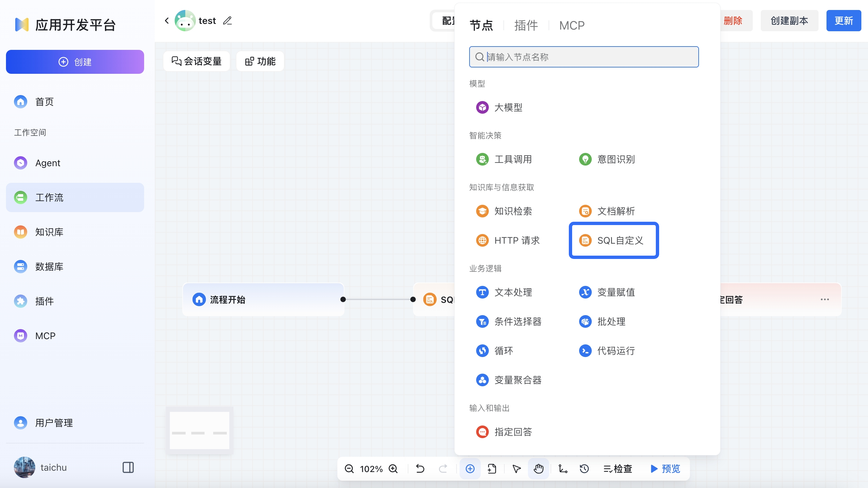Toggle sidebar collapse icon near taichu
The width and height of the screenshot is (868, 488).
click(128, 467)
